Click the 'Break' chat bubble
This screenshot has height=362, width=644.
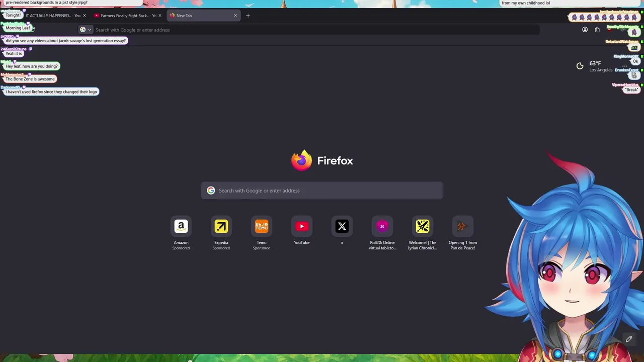pos(632,89)
